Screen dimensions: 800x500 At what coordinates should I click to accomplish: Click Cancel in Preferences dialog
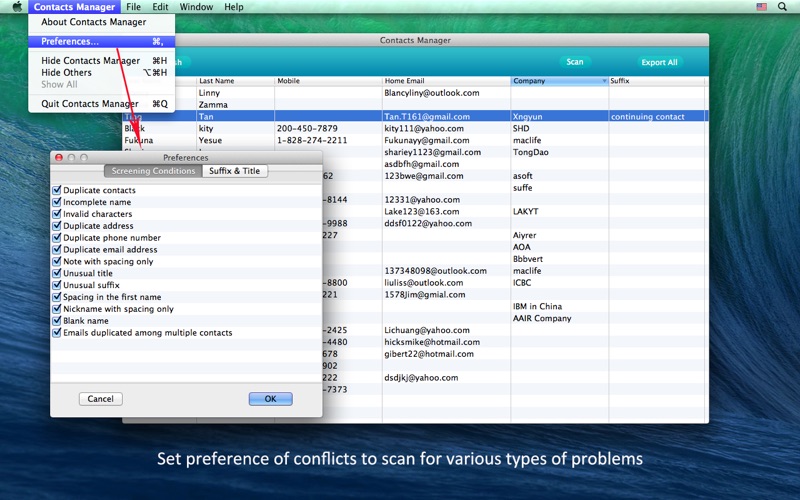coord(101,399)
